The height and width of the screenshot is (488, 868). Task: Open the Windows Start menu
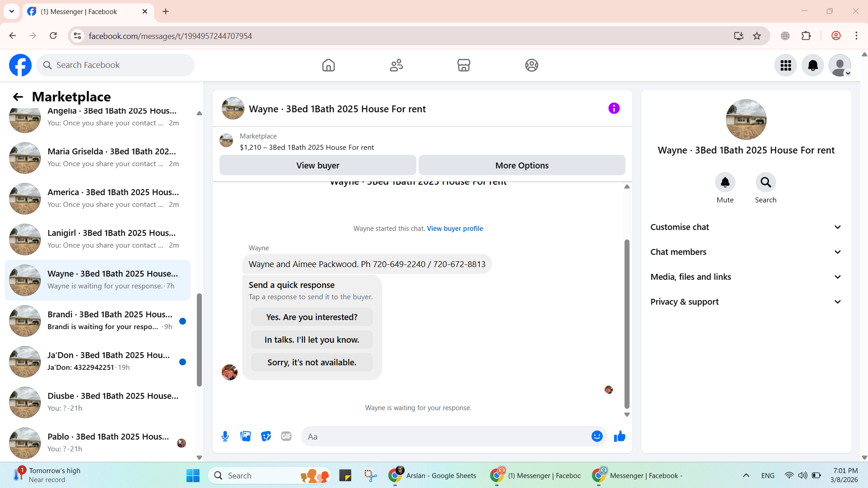[193, 476]
